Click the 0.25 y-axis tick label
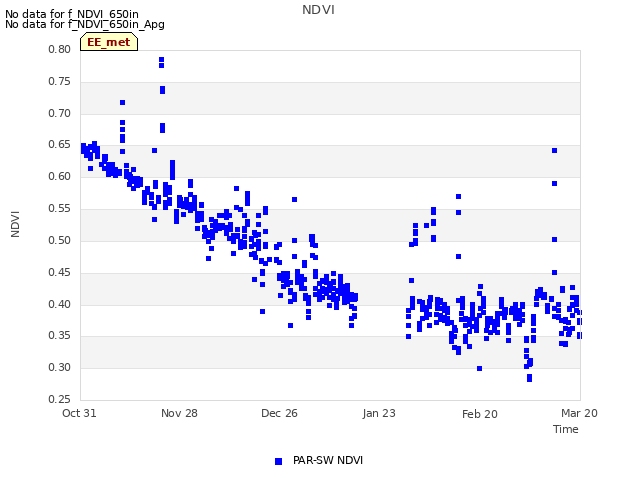 point(60,399)
